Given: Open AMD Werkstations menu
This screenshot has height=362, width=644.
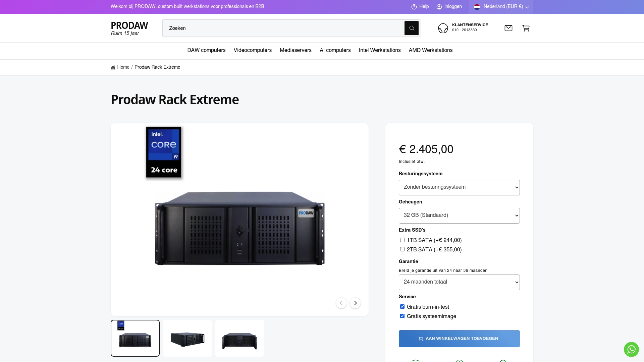Looking at the screenshot, I should coord(431,50).
